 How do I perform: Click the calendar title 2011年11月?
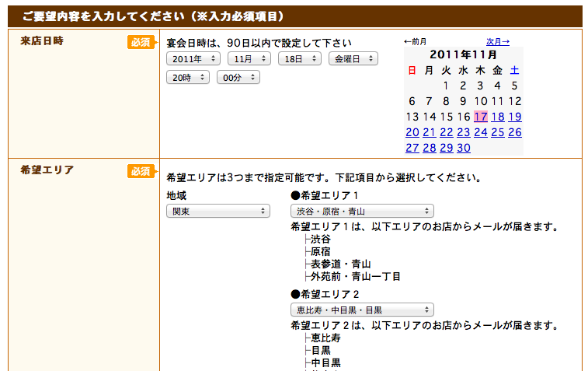coord(464,54)
